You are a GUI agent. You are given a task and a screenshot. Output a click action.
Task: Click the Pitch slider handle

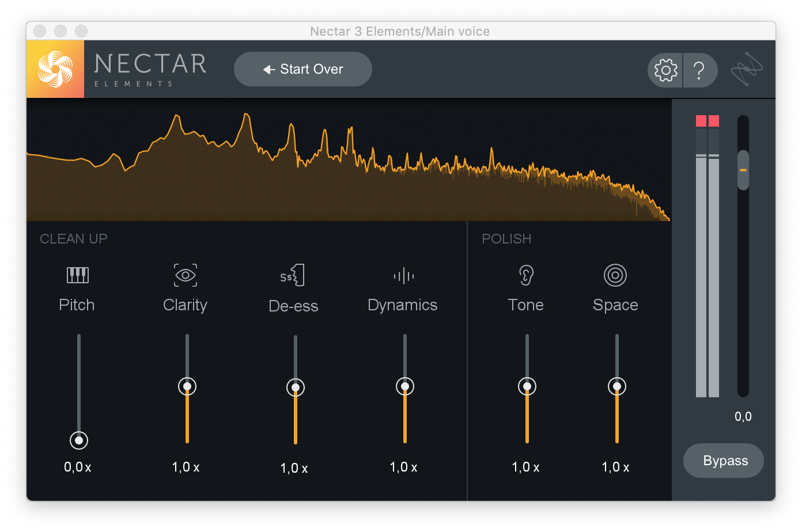pos(79,440)
